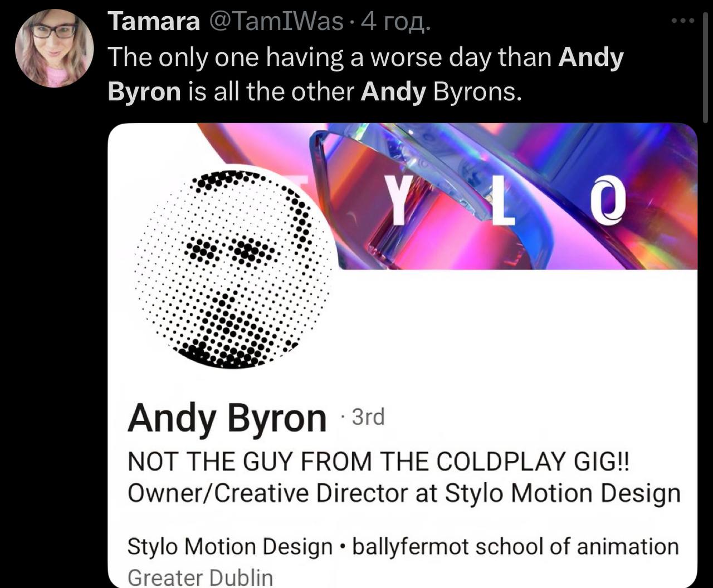Click the halftone dotted profile picture

[236, 267]
